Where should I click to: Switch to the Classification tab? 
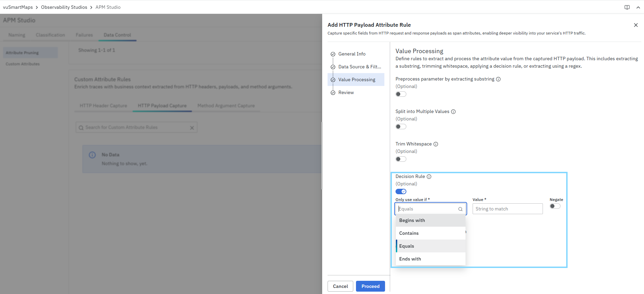click(x=50, y=35)
